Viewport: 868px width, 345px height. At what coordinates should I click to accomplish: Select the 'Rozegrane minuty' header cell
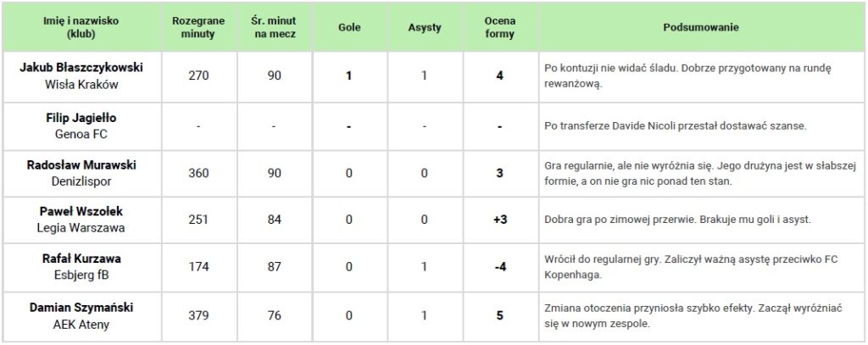click(198, 28)
